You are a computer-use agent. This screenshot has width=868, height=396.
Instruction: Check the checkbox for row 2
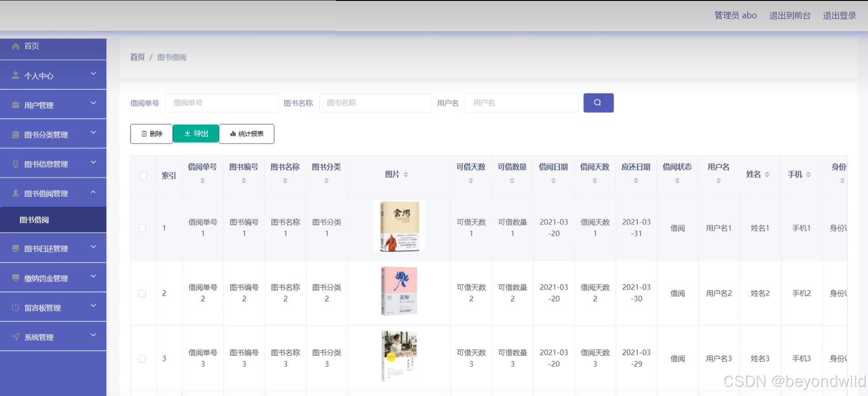[143, 293]
